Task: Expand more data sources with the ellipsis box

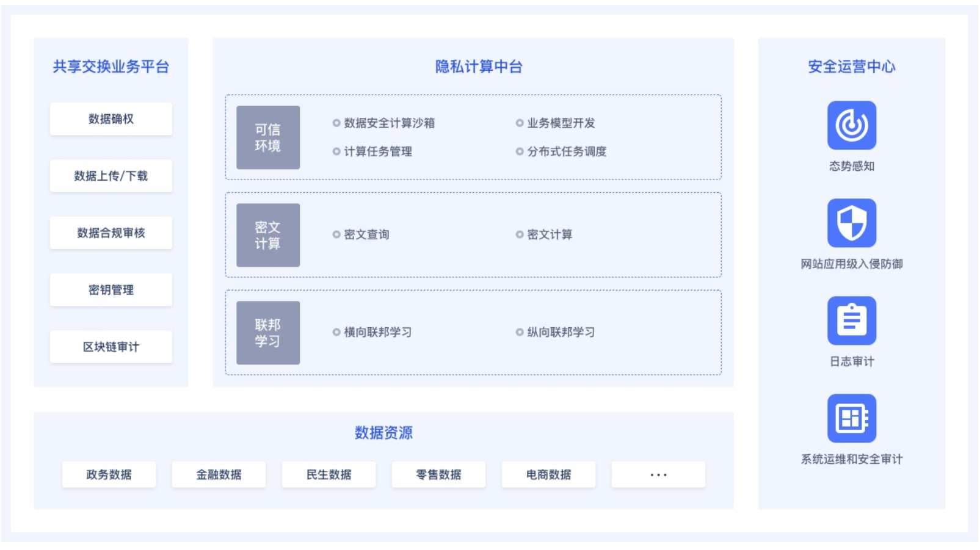Action: click(x=658, y=474)
